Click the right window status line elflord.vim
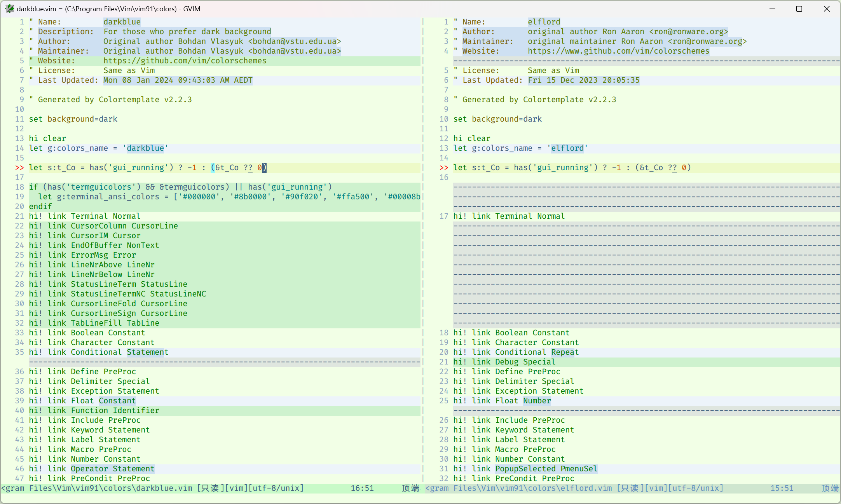841x504 pixels. coord(633,488)
